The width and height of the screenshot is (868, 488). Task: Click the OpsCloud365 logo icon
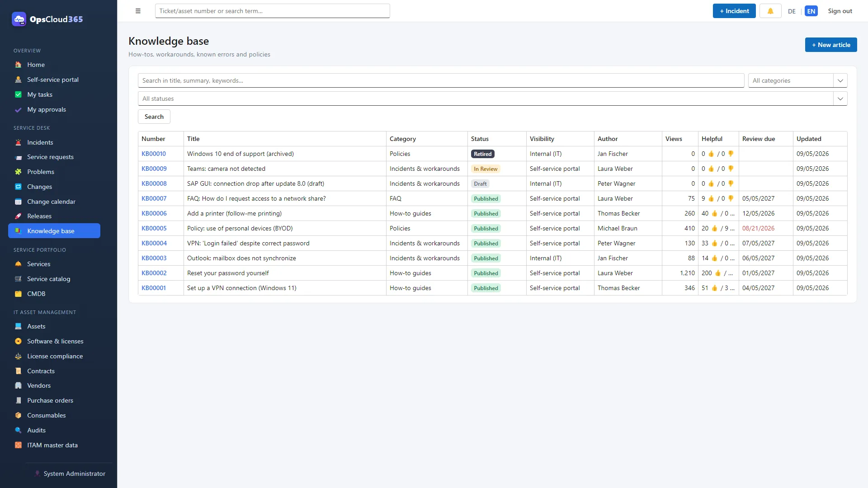pyautogui.click(x=19, y=19)
